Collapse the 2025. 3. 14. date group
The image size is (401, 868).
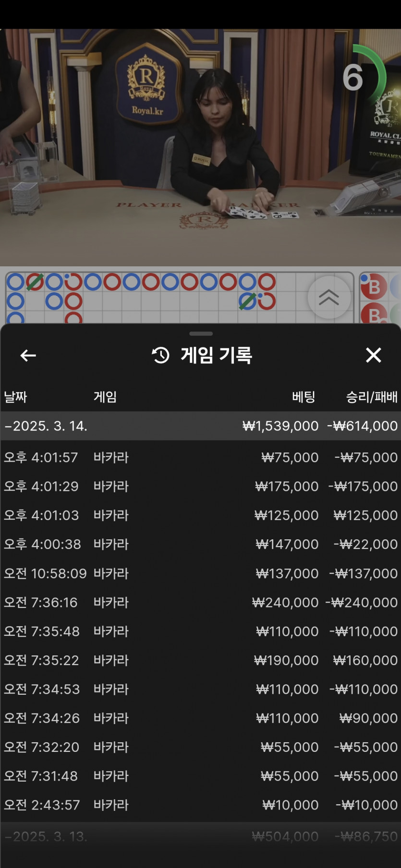[x=201, y=426]
